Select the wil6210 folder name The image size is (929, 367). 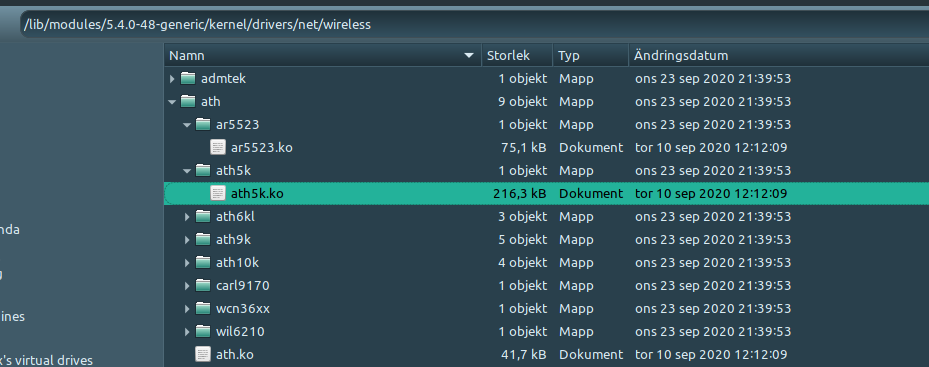240,332
